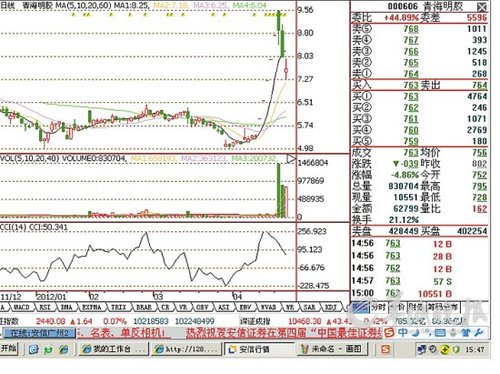Click the yellow tray icon
500x374 pixels.
(445, 349)
